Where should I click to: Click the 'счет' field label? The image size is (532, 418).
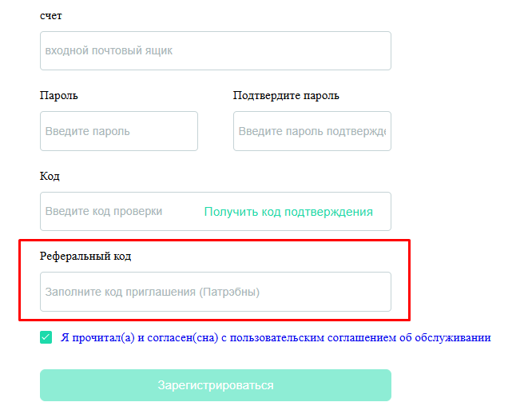[x=51, y=15]
